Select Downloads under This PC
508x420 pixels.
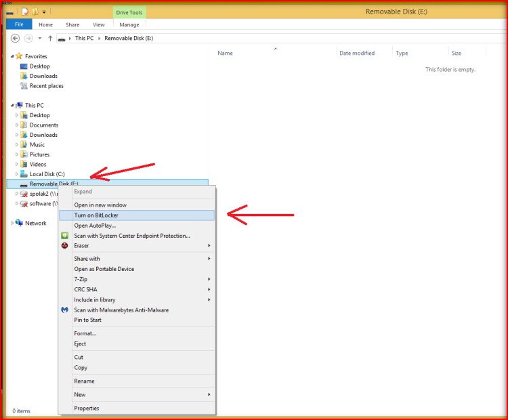coord(43,135)
